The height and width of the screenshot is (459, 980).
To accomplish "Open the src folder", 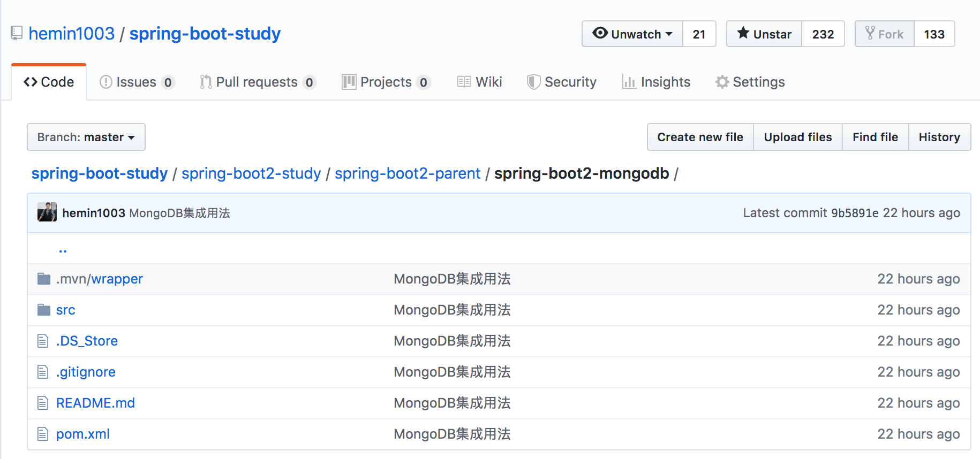I will 66,310.
